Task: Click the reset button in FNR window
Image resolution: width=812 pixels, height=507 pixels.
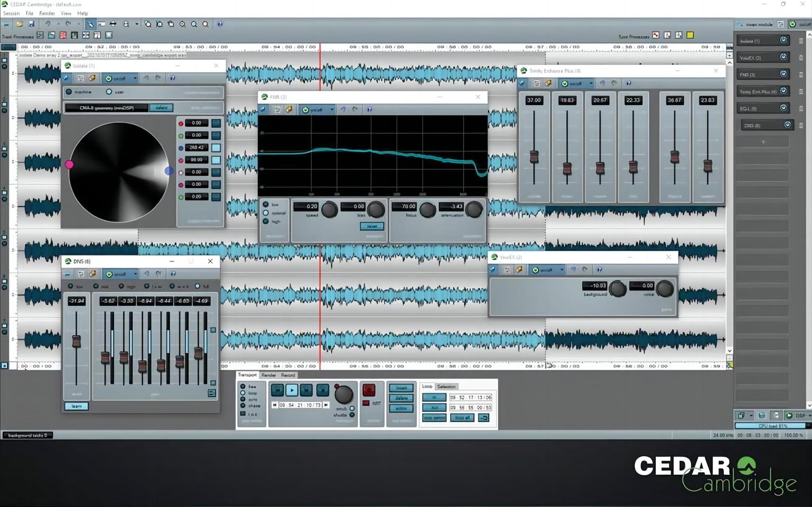Action: coord(372,226)
